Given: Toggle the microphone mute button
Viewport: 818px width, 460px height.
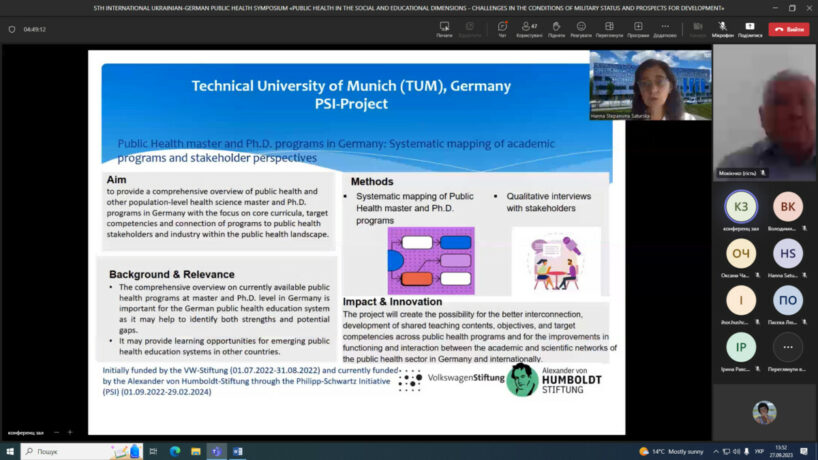Looking at the screenshot, I should [x=722, y=28].
